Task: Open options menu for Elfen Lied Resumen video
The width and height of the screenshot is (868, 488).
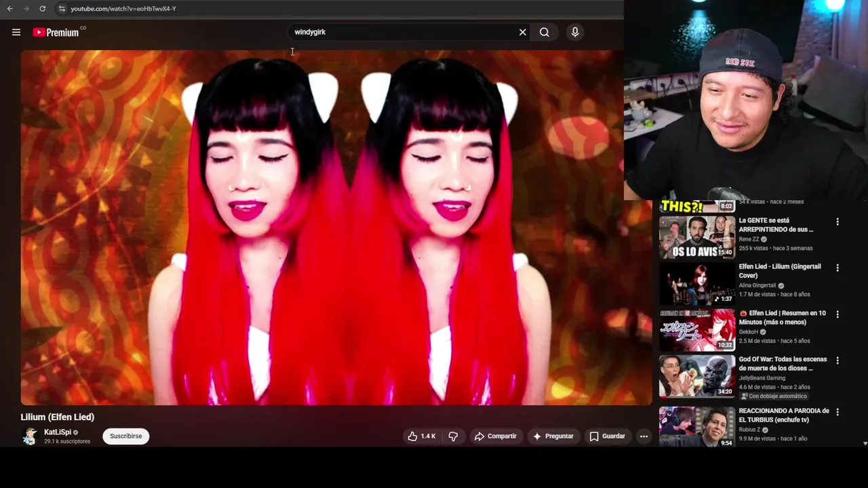Action: click(x=837, y=314)
